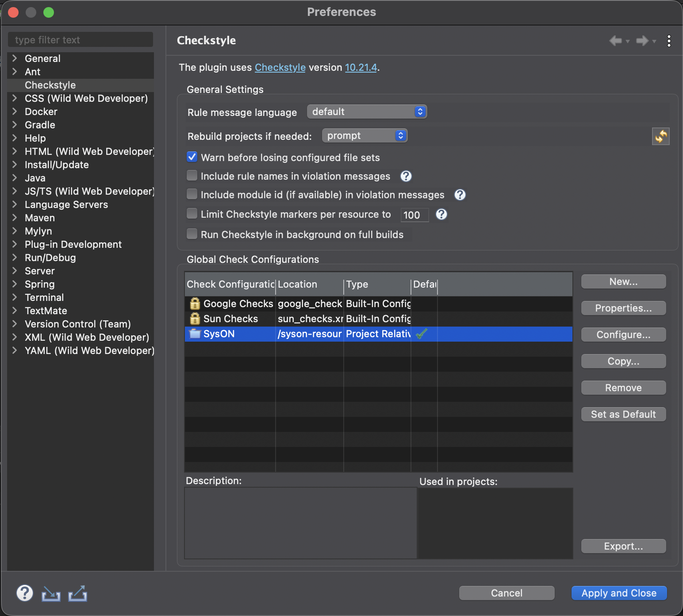Enable Run Checkstyle in background on full builds
683x616 pixels.
click(192, 234)
